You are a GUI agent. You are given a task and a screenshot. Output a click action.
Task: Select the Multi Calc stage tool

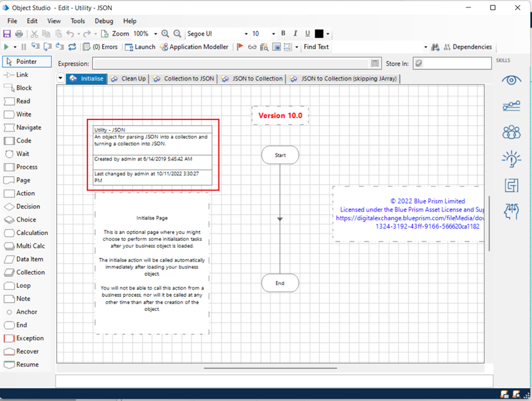coord(25,246)
